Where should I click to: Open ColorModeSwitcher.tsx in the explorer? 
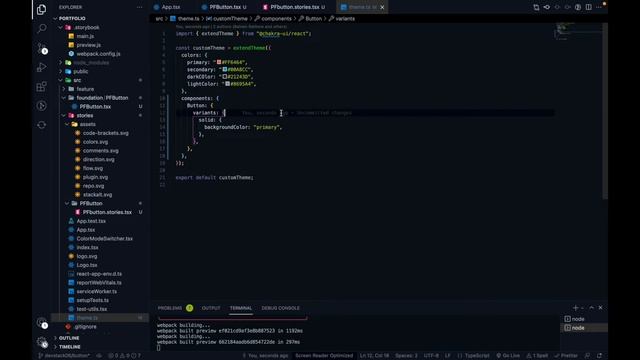[x=104, y=239]
